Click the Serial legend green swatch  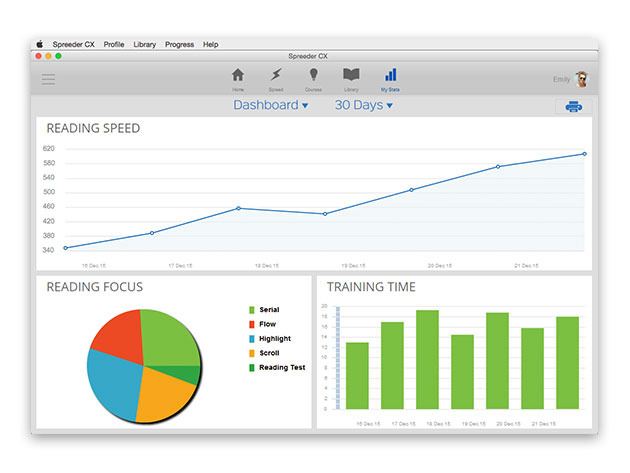tap(252, 310)
